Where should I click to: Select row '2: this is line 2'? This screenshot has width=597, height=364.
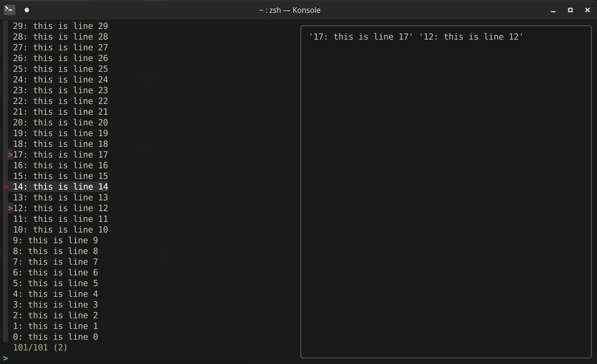click(x=55, y=315)
